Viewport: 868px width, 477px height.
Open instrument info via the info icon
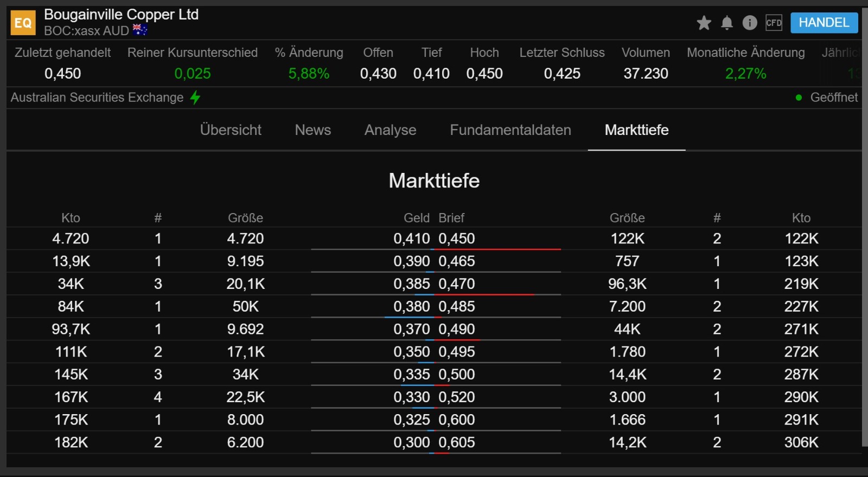(750, 23)
